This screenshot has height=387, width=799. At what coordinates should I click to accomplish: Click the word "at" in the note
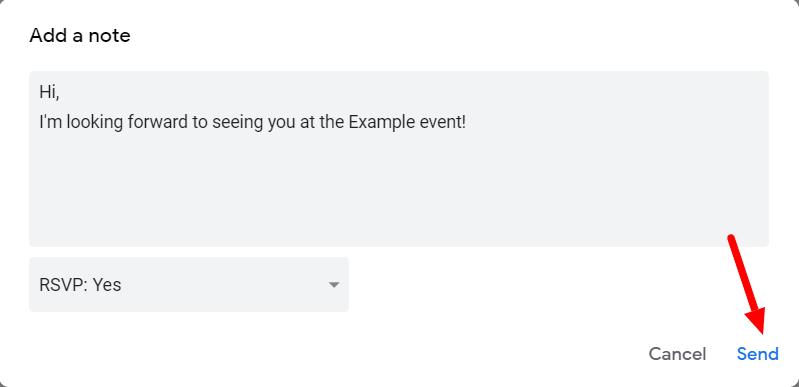click(x=308, y=123)
